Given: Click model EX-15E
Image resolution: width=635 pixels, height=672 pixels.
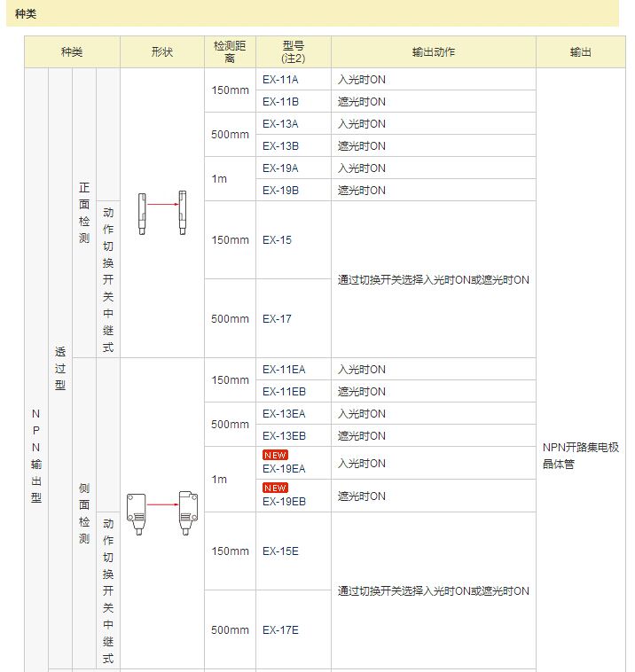Looking at the screenshot, I should pyautogui.click(x=280, y=551).
